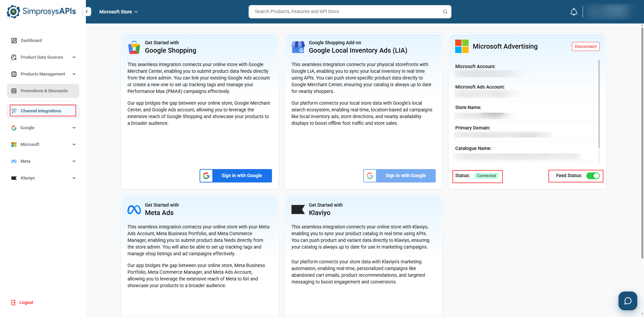Click the Google logo in the sidebar
This screenshot has width=644, height=317.
click(x=14, y=128)
